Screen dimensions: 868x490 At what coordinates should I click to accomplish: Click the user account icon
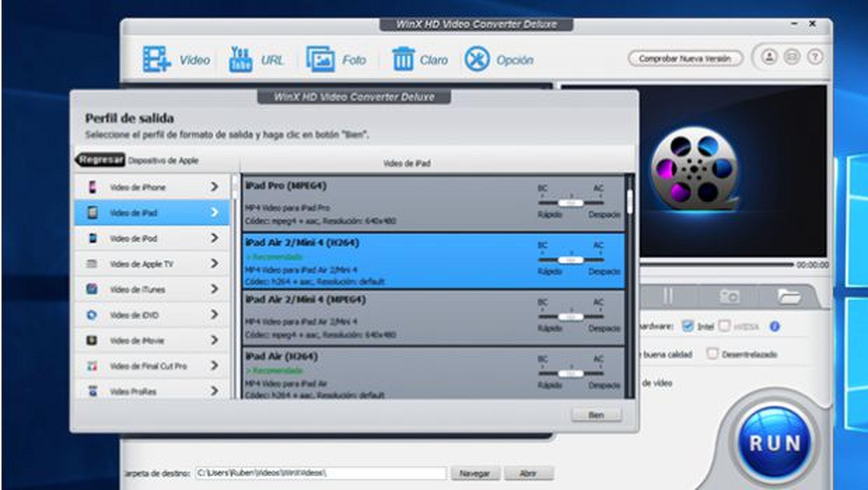[769, 57]
